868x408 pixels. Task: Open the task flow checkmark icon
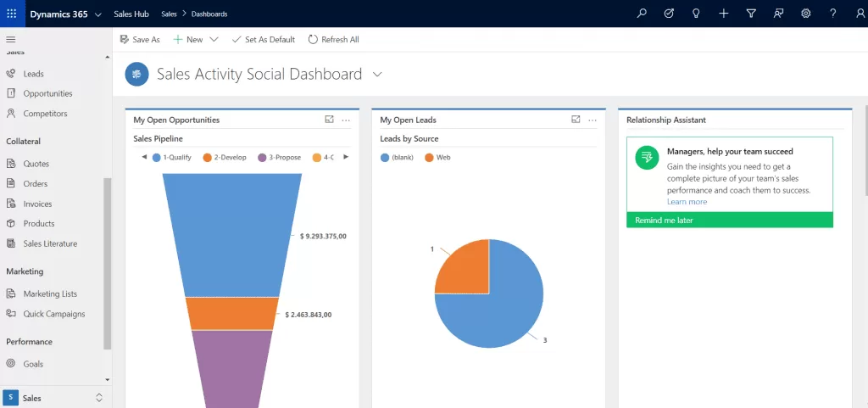click(x=669, y=14)
